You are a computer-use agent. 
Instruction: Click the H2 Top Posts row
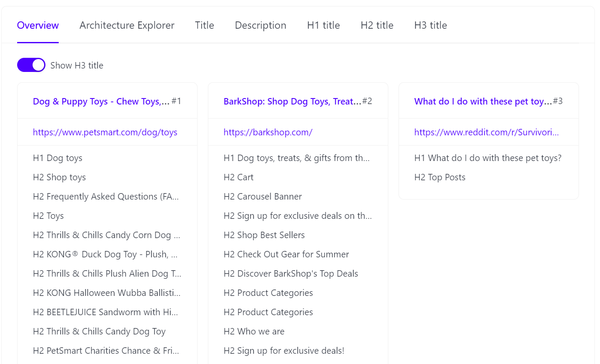click(440, 177)
